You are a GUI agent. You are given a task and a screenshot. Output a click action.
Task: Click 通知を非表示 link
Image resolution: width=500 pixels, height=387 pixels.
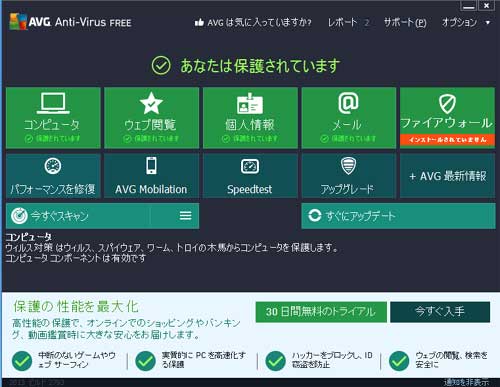tap(466, 382)
